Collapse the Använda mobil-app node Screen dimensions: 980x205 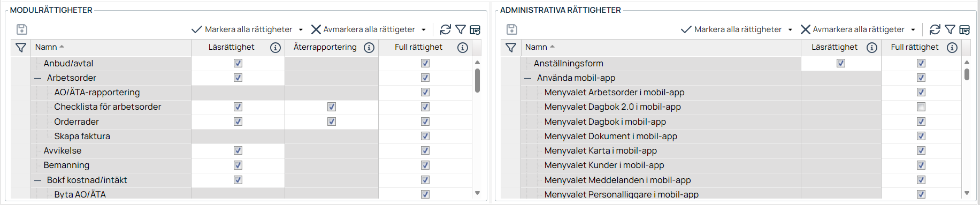pos(528,78)
